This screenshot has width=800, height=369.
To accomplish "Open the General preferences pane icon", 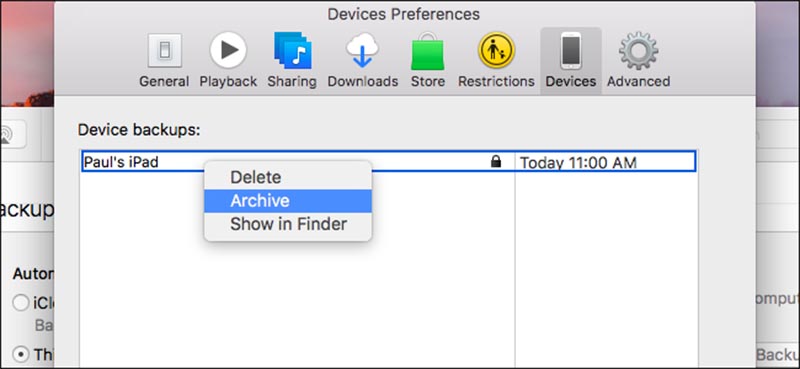I will (x=164, y=51).
